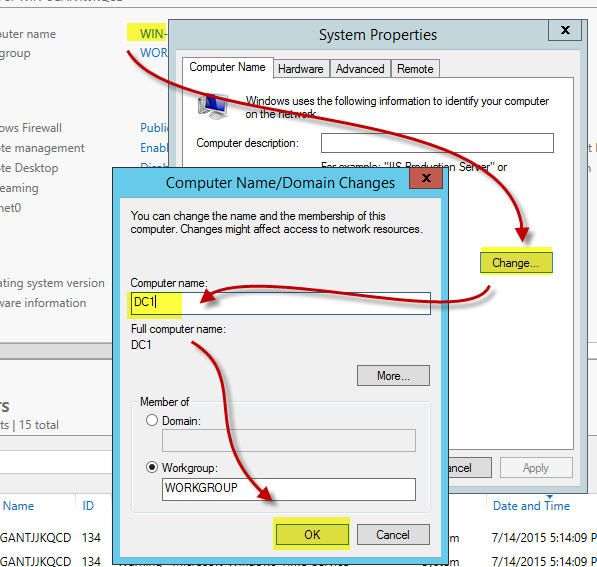Click the WIN- computer name link in Server Manager
This screenshot has height=567, width=597.
[x=153, y=34]
